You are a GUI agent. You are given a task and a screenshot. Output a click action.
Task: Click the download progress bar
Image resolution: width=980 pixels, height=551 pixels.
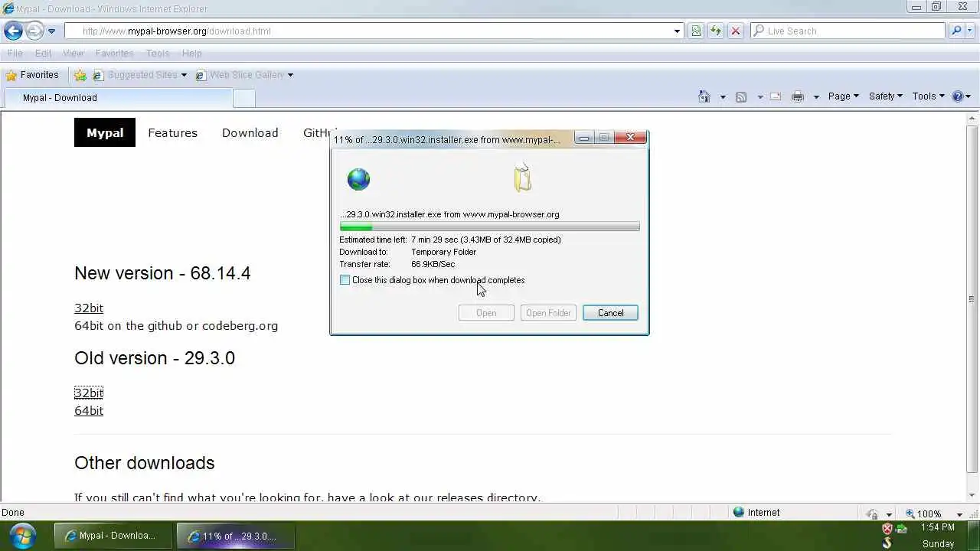(490, 227)
